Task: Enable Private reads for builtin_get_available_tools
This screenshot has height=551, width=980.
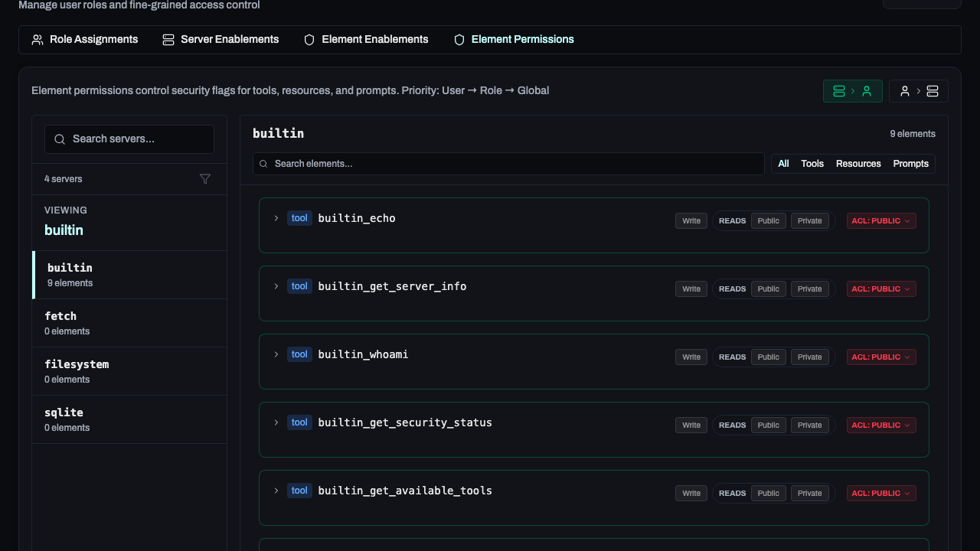Action: pos(809,493)
